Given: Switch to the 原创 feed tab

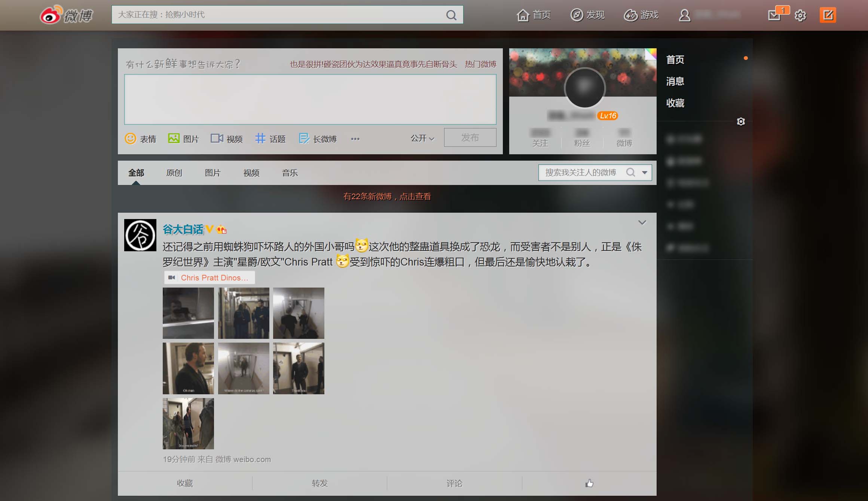Looking at the screenshot, I should click(174, 173).
